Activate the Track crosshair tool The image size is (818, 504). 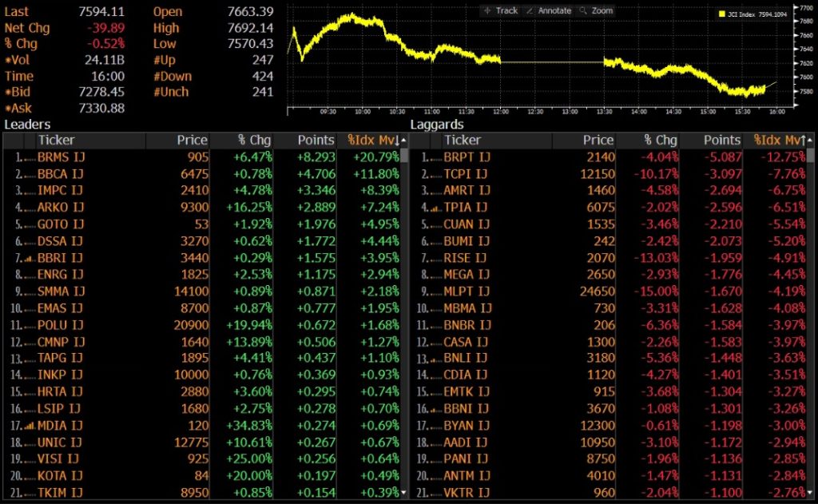point(501,10)
